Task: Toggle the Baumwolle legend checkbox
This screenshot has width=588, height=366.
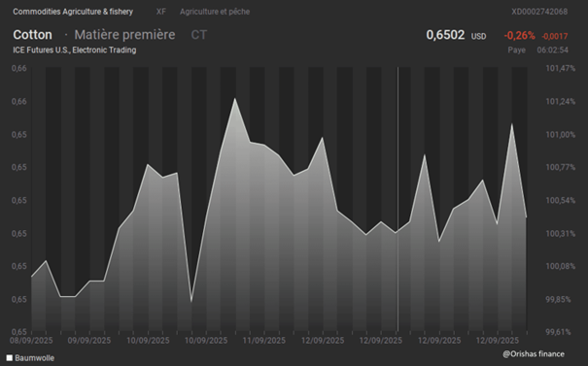Action: [x=10, y=358]
